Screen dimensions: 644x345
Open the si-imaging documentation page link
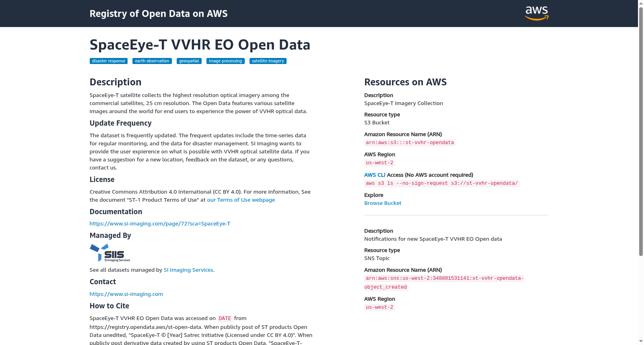160,224
